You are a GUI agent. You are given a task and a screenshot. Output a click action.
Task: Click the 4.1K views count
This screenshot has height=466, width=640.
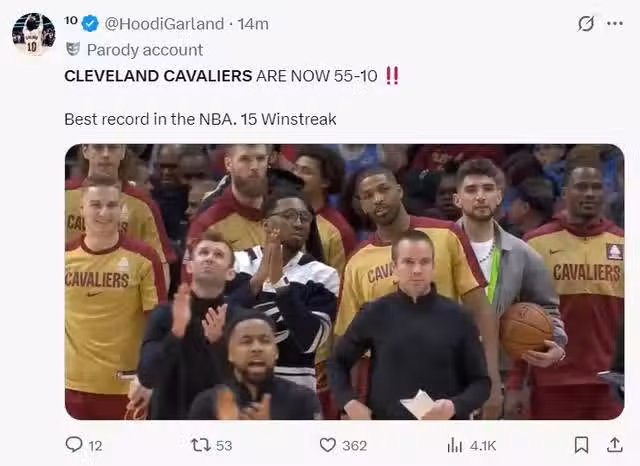click(x=483, y=446)
